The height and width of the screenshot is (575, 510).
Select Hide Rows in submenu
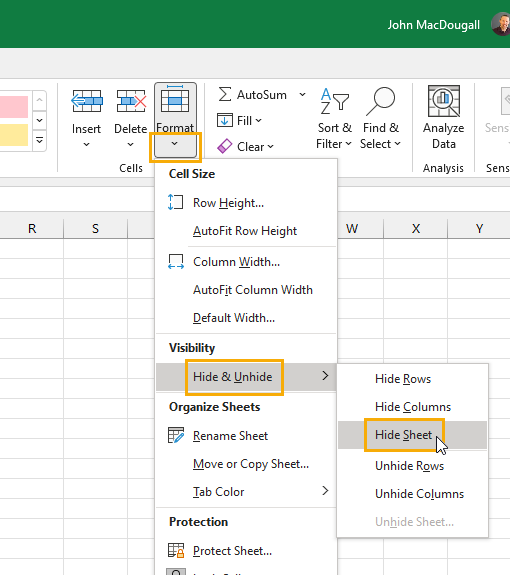pos(412,379)
